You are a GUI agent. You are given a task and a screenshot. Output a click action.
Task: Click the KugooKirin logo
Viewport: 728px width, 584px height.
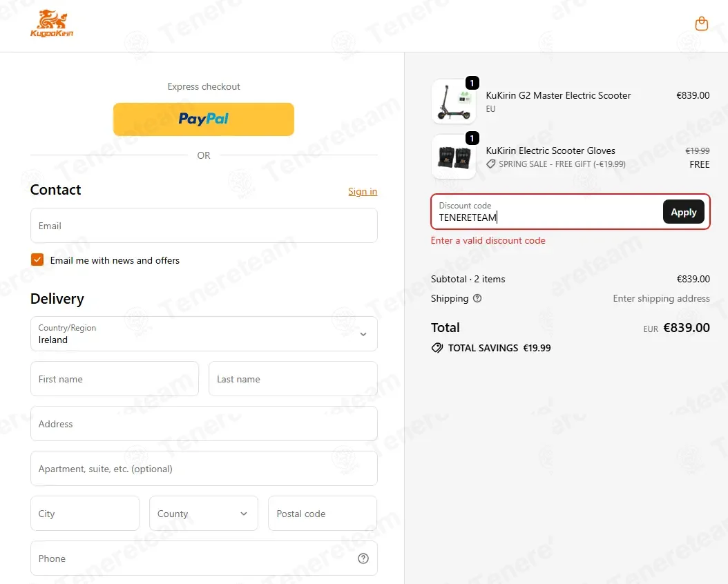[x=52, y=23]
